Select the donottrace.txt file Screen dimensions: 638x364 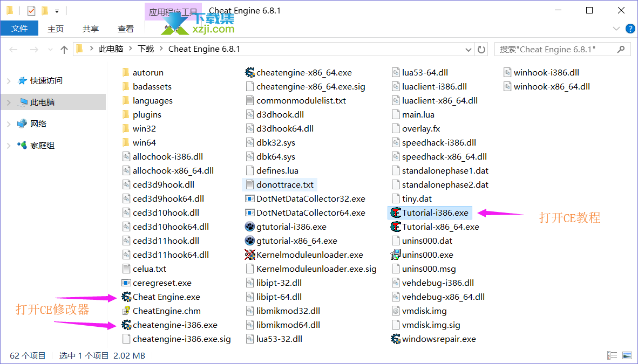click(280, 184)
